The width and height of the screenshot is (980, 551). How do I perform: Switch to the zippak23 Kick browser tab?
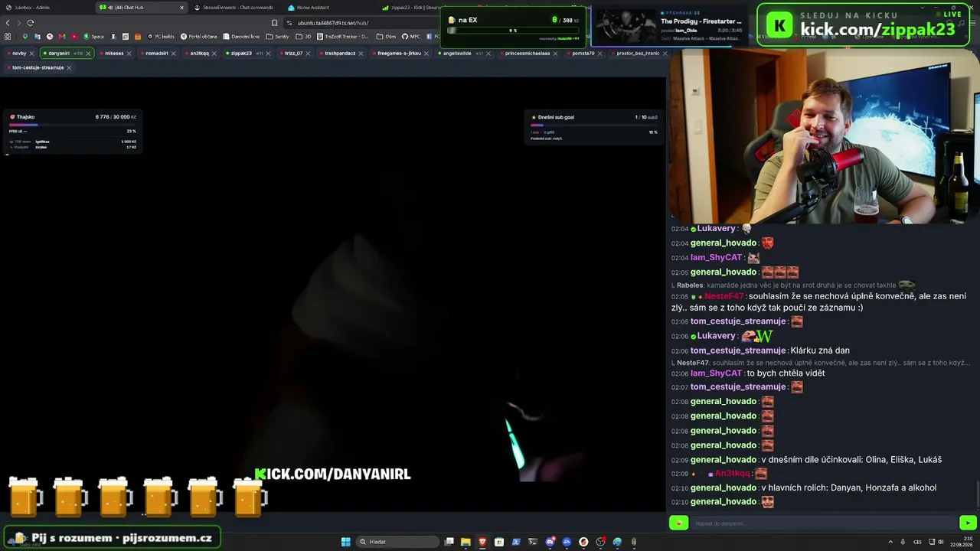coord(411,8)
